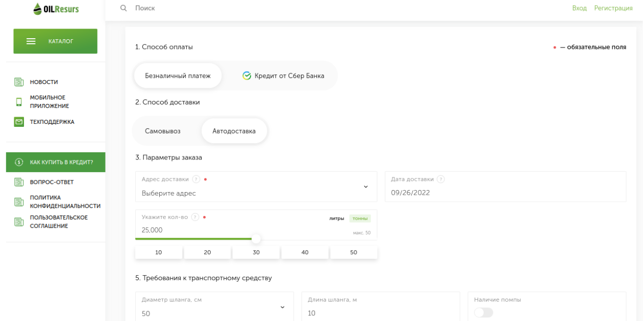Click the news icon next to Новости
This screenshot has height=321, width=644.
(19, 82)
